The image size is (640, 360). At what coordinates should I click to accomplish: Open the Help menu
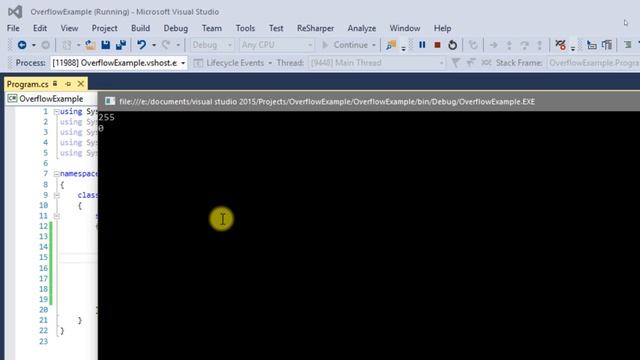442,28
